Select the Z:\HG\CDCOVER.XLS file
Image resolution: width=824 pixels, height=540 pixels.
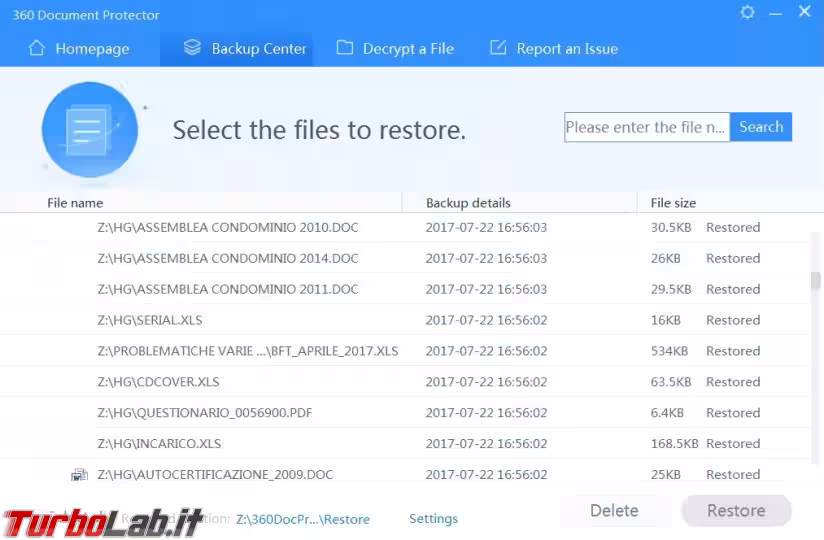click(x=158, y=382)
